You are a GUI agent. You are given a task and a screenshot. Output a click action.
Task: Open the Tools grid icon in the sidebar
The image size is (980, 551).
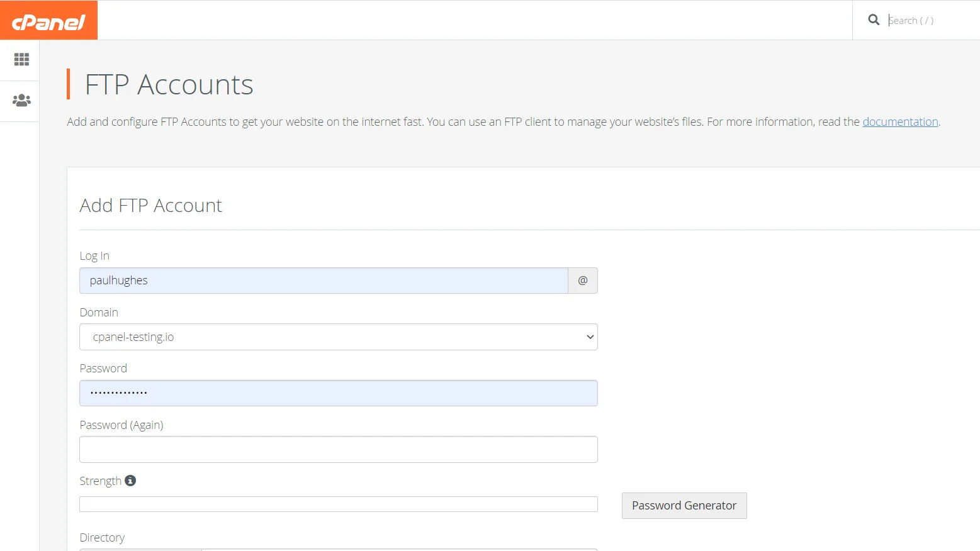(x=21, y=60)
